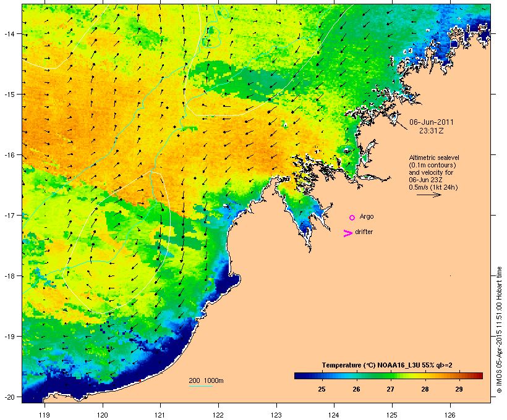The height and width of the screenshot is (420, 507).
Task: Click longitude axis label 121
Action: pos(160,415)
